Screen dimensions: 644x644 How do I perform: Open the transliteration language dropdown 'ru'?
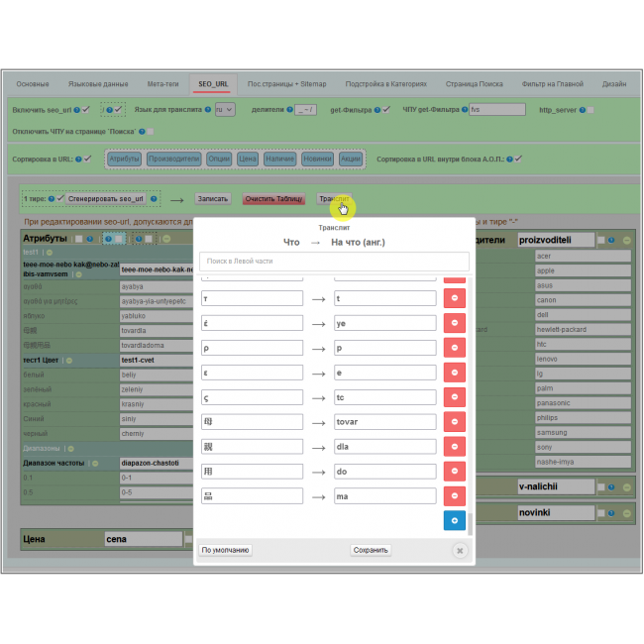pyautogui.click(x=224, y=110)
